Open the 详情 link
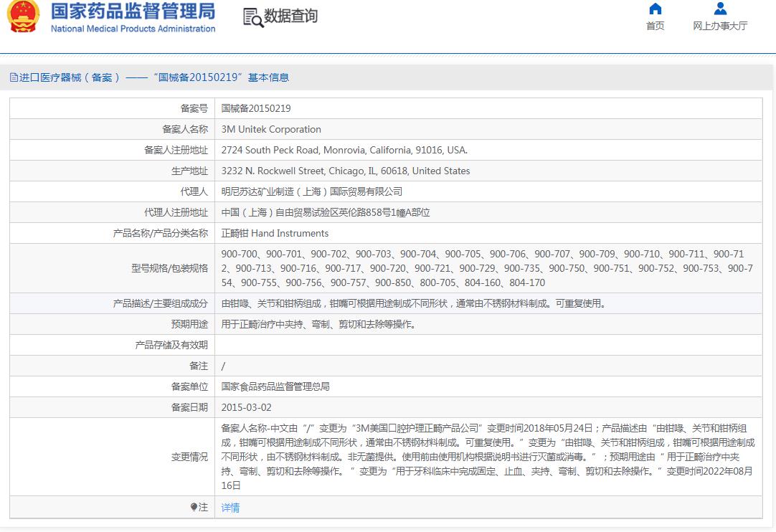Image resolution: width=776 pixels, height=532 pixels. coord(230,507)
